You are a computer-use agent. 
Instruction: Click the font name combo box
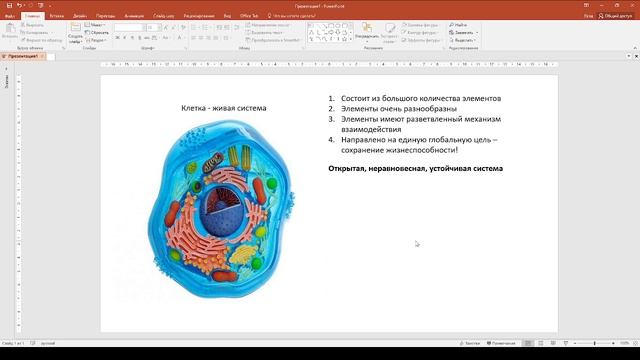point(129,27)
